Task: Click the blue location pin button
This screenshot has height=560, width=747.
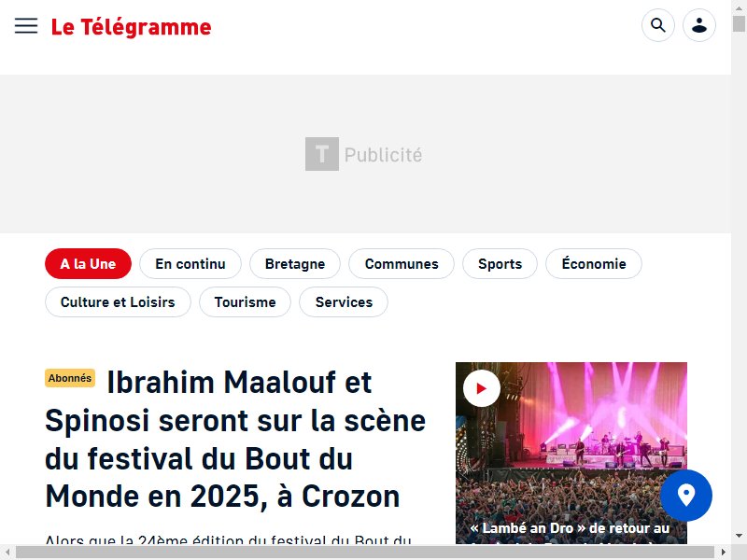Action: click(686, 496)
